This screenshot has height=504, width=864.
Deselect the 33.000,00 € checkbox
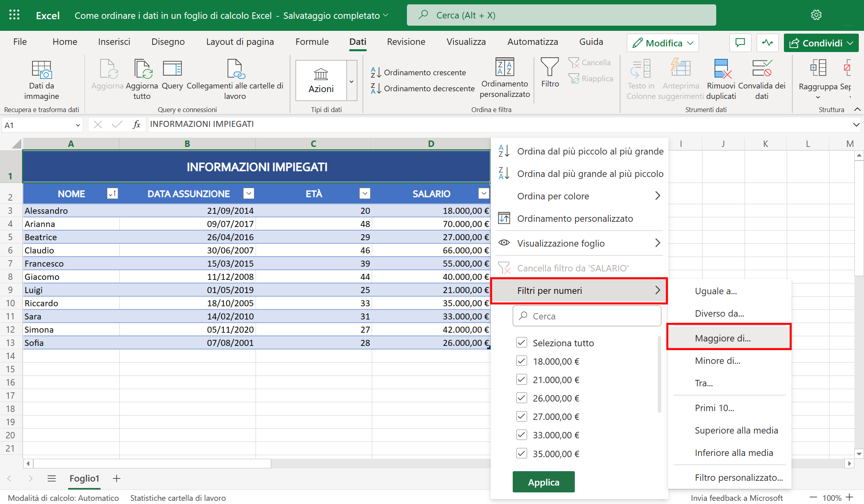[x=522, y=435]
